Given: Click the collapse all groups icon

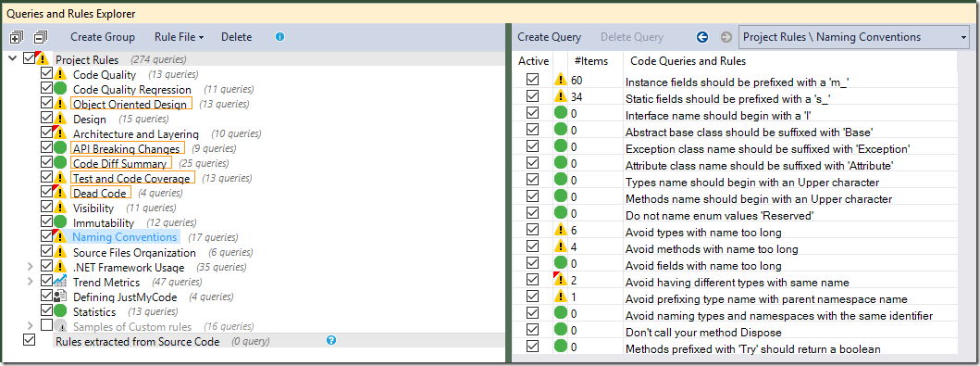Looking at the screenshot, I should (x=41, y=37).
